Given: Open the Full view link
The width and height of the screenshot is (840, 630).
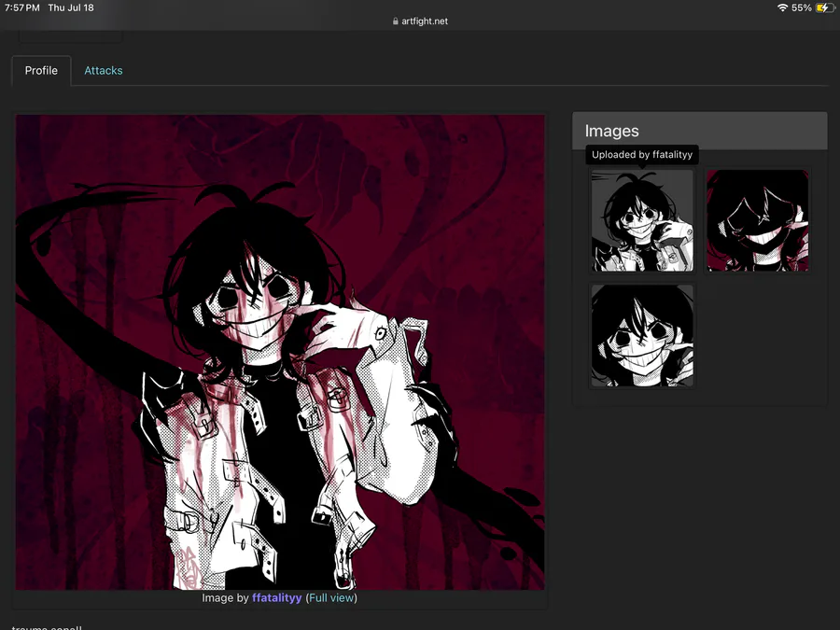Looking at the screenshot, I should (x=331, y=598).
